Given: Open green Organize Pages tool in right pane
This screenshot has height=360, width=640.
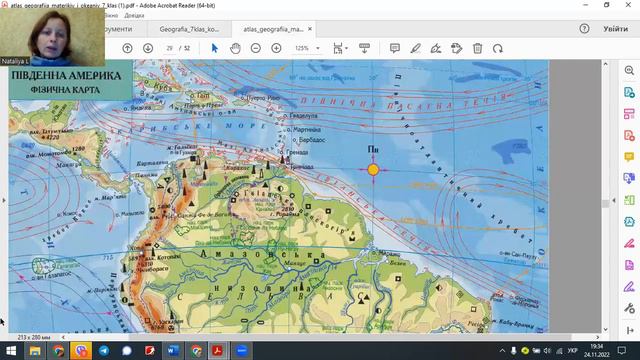Looking at the screenshot, I should [629, 200].
